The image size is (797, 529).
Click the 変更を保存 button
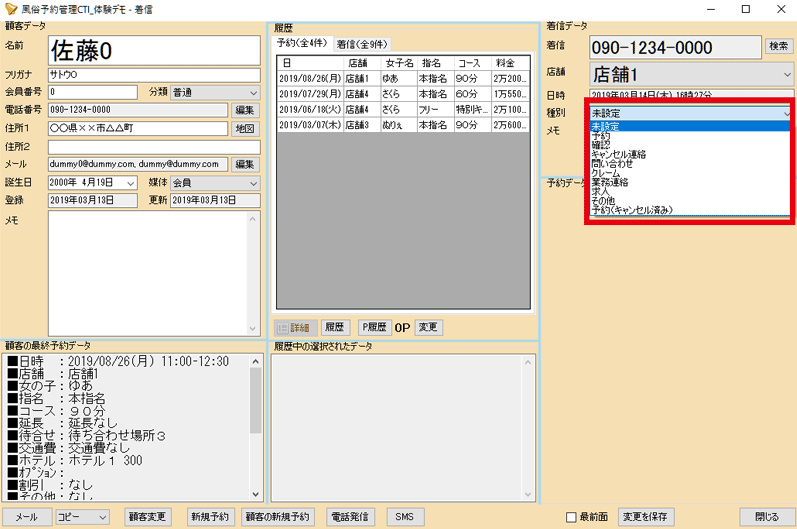click(646, 517)
